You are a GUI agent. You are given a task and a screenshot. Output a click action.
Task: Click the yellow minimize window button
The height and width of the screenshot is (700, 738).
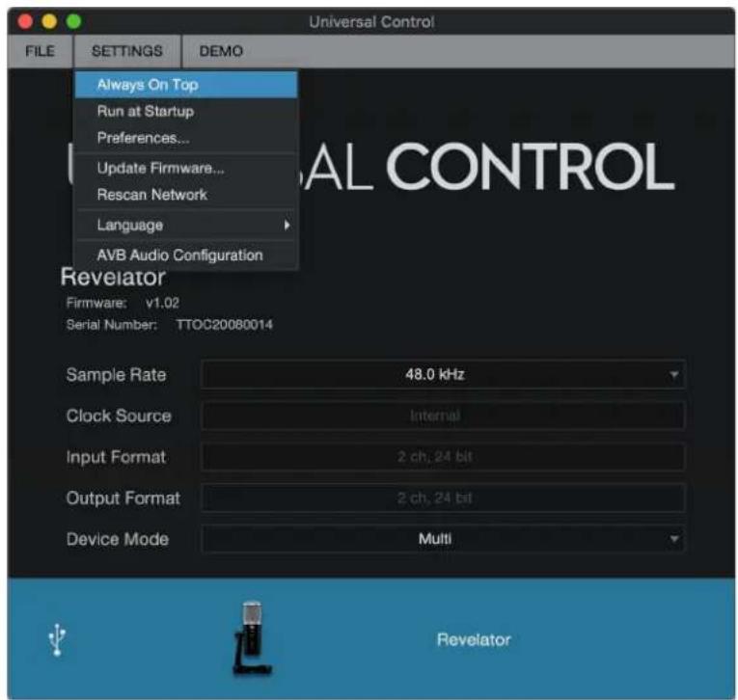(49, 21)
